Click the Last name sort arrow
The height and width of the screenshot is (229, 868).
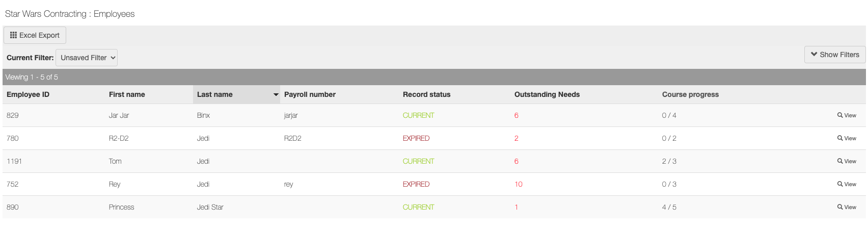(x=276, y=95)
